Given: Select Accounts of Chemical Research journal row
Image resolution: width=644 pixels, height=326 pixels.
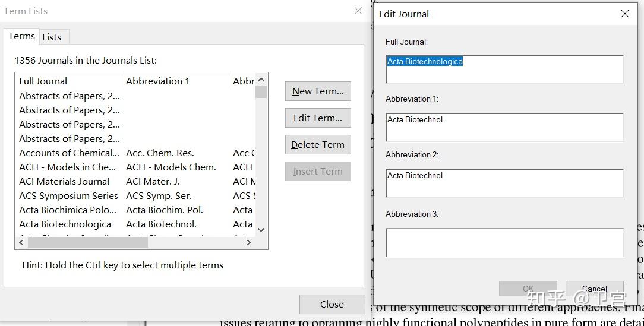Looking at the screenshot, I should (69, 153).
